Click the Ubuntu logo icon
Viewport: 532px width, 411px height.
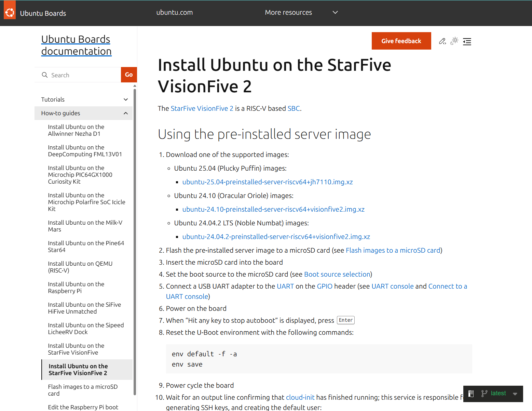click(x=10, y=13)
